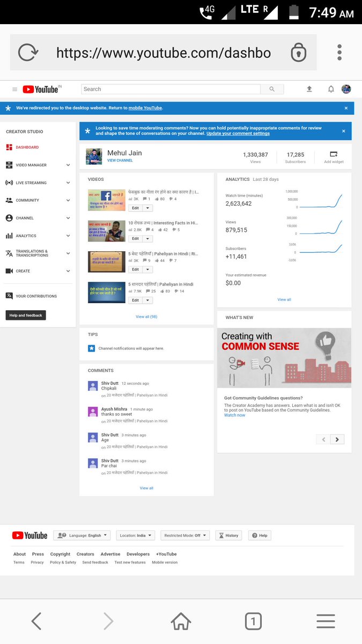Close the comment moderation notice
This screenshot has width=362, height=644.
344,131
